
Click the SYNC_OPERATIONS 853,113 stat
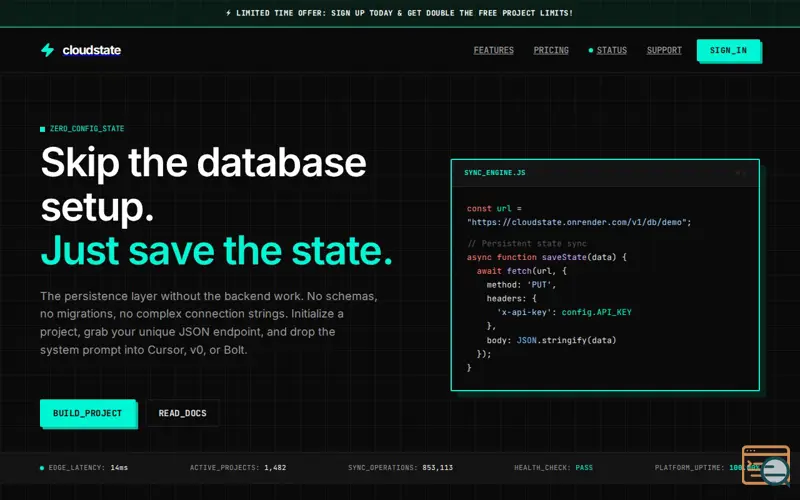click(401, 468)
